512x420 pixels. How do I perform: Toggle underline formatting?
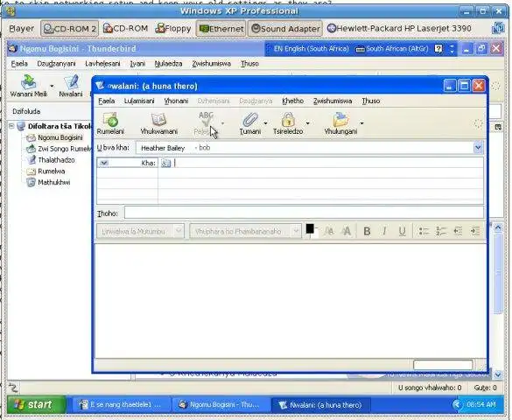click(x=402, y=231)
